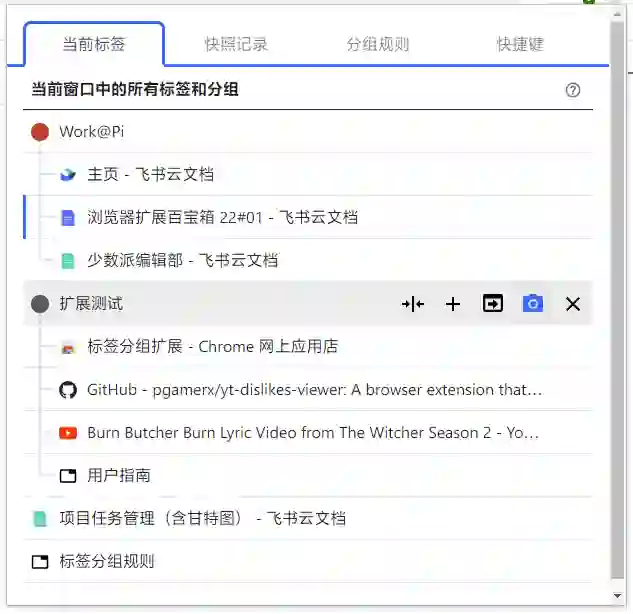Collapse the 扩展测试 group with the merge-arrows icon
Viewport: 633px width, 614px height.
tap(413, 304)
